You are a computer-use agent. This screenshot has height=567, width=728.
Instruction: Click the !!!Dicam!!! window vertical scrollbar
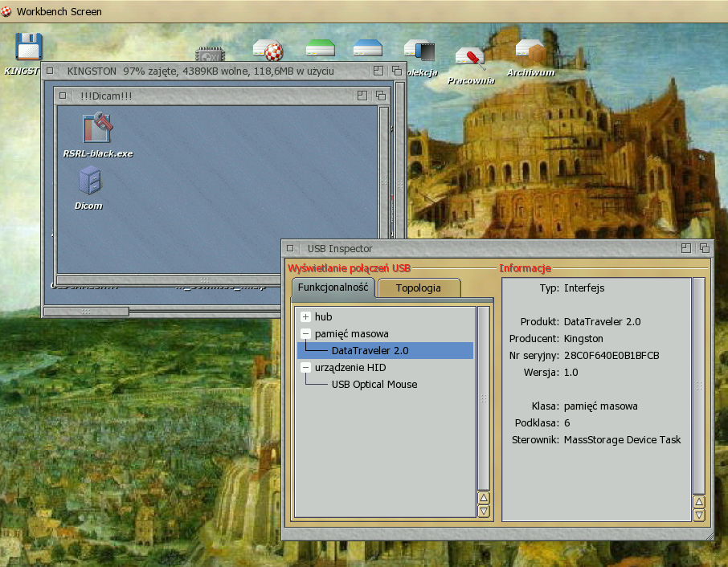coord(383,181)
